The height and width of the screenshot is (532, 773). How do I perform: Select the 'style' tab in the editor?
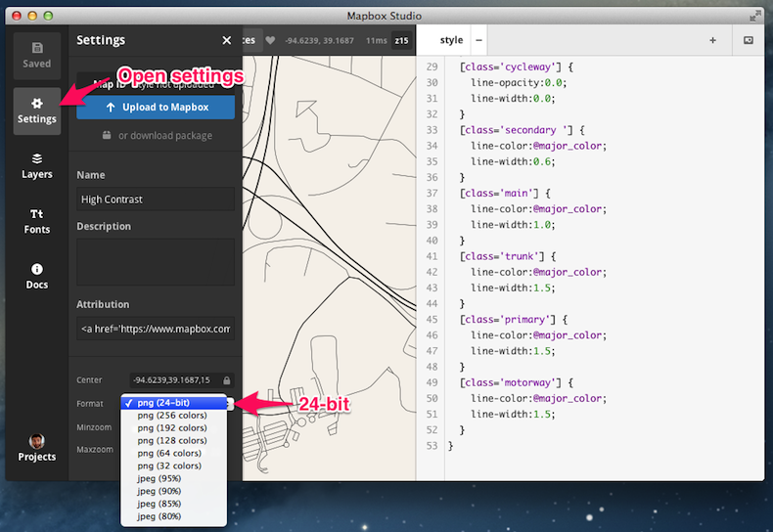(x=451, y=40)
